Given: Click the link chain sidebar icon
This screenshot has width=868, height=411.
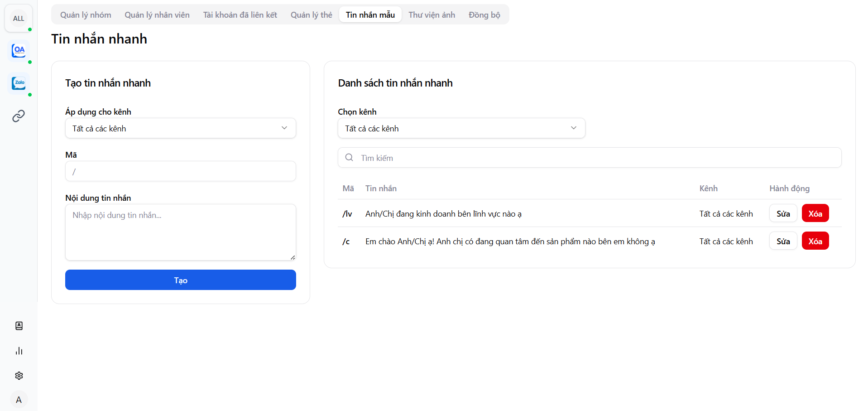Looking at the screenshot, I should [x=19, y=116].
